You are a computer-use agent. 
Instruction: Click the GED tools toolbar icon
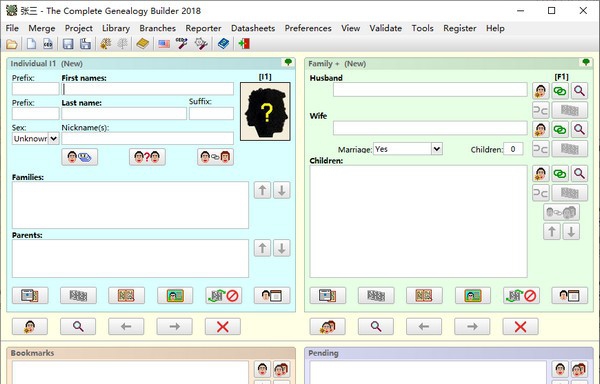coord(181,44)
